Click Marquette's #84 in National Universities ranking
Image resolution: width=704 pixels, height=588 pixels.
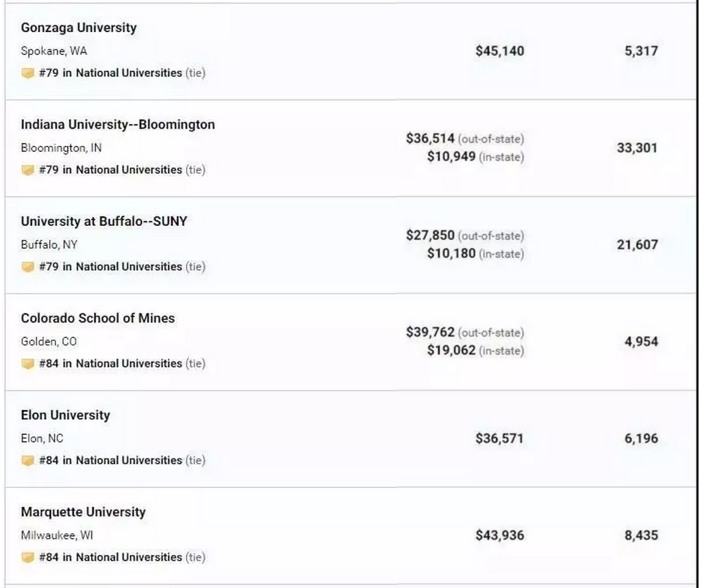110,557
